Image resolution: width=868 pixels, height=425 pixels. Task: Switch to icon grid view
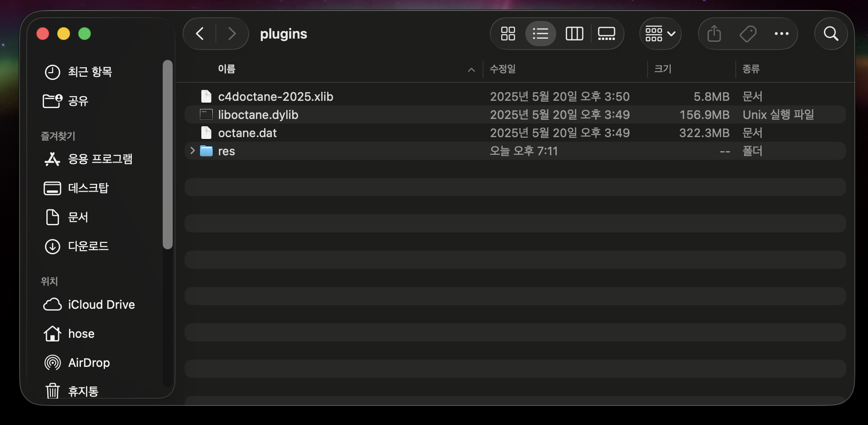tap(508, 34)
